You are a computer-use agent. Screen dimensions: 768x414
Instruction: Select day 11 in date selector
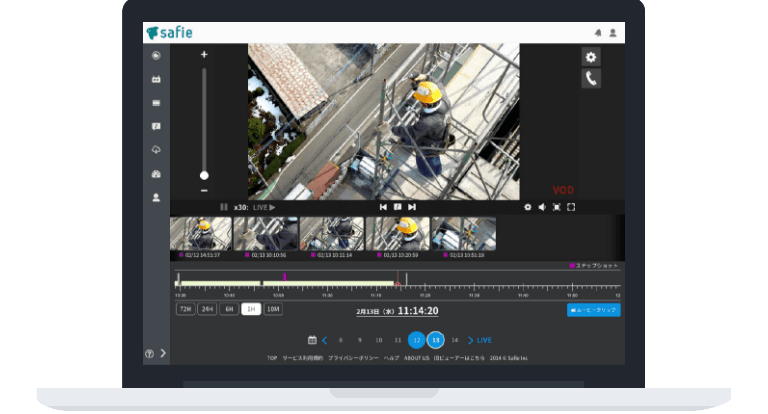point(398,340)
